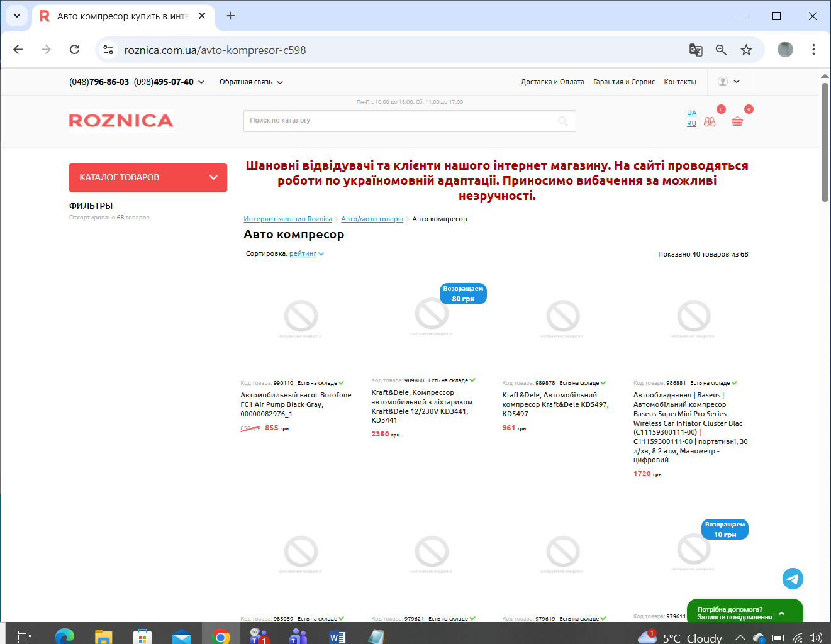Viewport: 831px width, 644px height.
Task: Follow the Авто/мото товары breadcrumb link
Action: [x=372, y=219]
